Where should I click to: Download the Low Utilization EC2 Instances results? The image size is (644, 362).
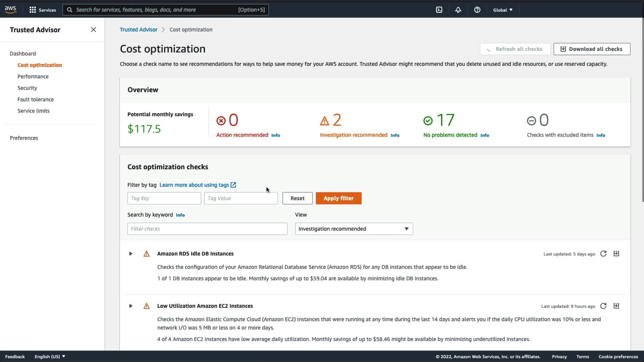click(x=616, y=306)
